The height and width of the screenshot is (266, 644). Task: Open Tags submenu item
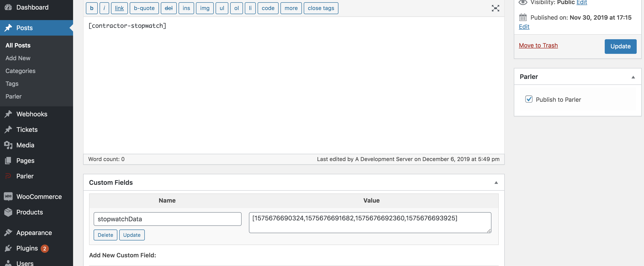[12, 83]
